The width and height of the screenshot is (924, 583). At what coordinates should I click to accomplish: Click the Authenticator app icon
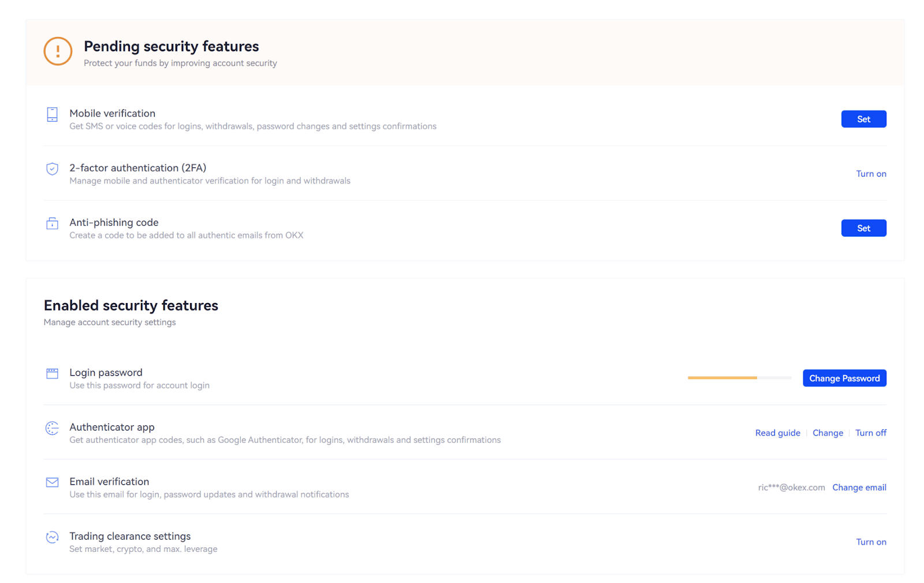52,428
